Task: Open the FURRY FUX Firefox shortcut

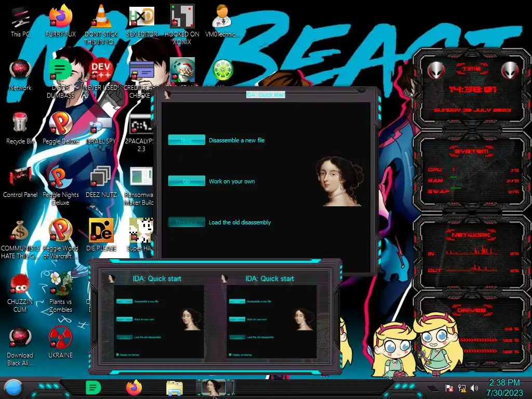Action: point(61,22)
